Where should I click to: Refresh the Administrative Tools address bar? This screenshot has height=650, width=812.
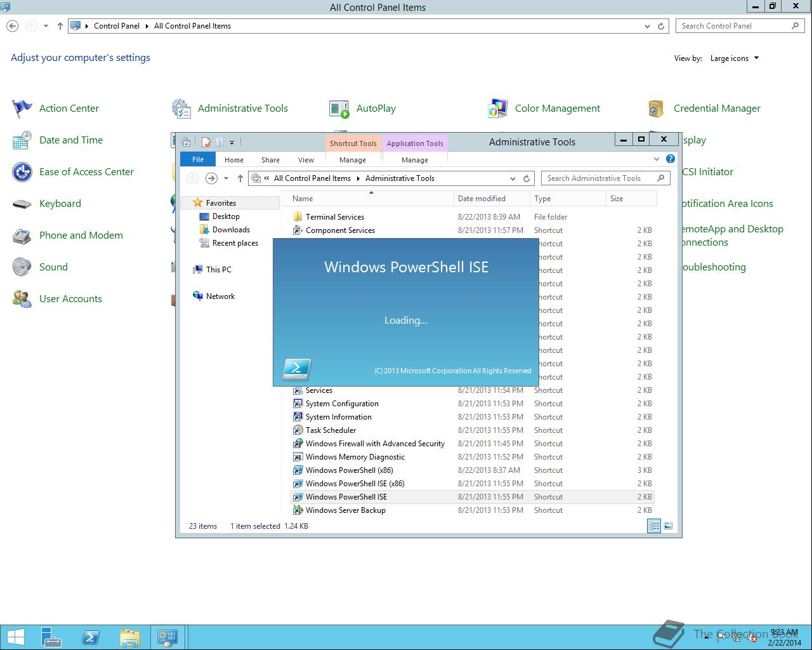pyautogui.click(x=527, y=178)
